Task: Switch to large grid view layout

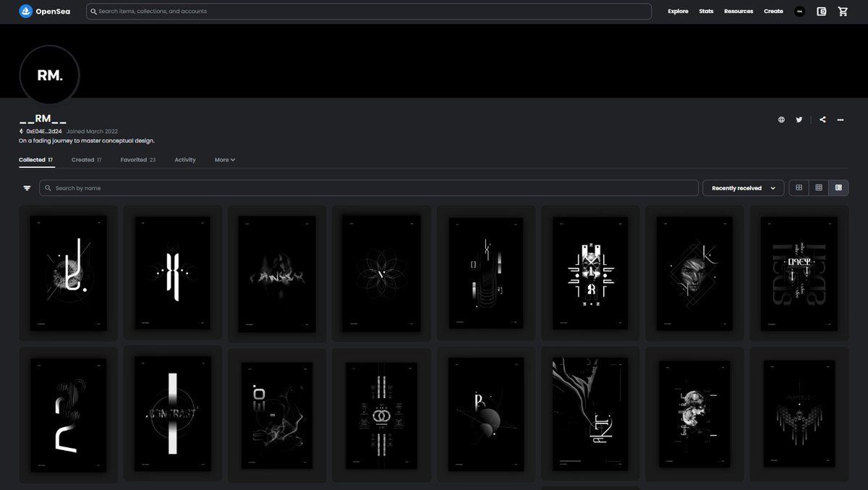Action: tap(799, 187)
